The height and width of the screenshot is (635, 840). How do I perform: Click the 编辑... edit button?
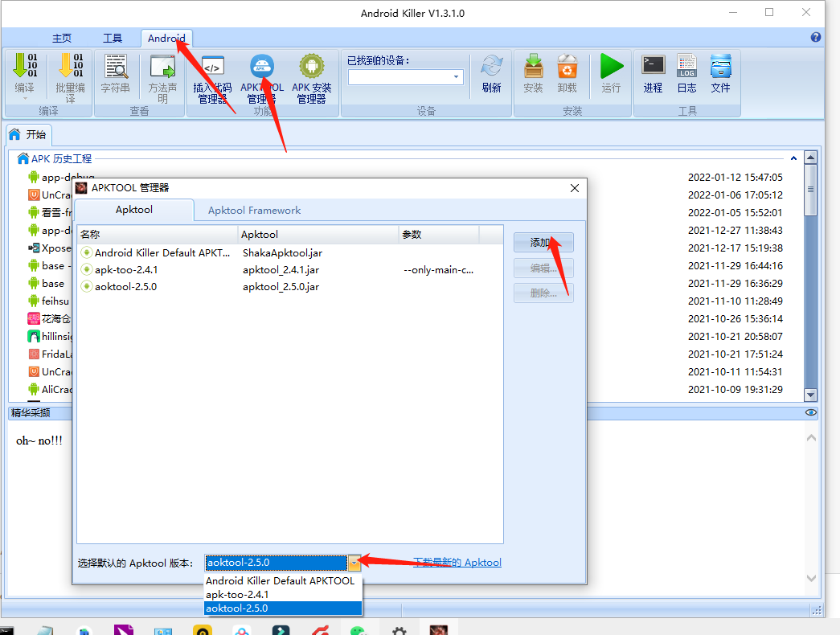click(x=543, y=268)
